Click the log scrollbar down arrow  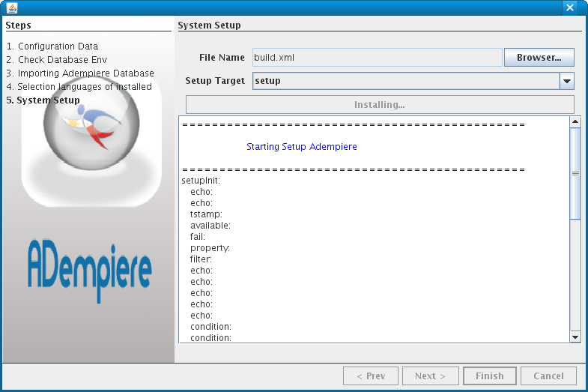click(x=575, y=337)
